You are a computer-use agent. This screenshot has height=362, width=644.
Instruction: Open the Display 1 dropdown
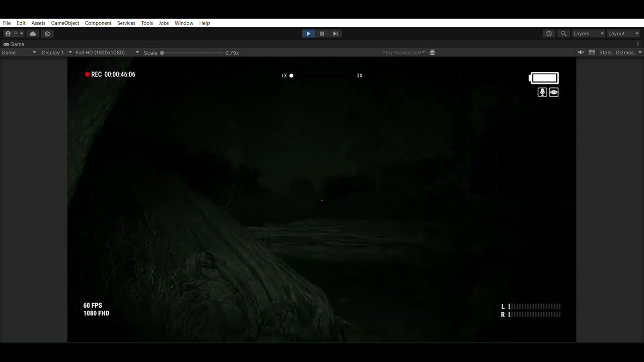click(55, 52)
